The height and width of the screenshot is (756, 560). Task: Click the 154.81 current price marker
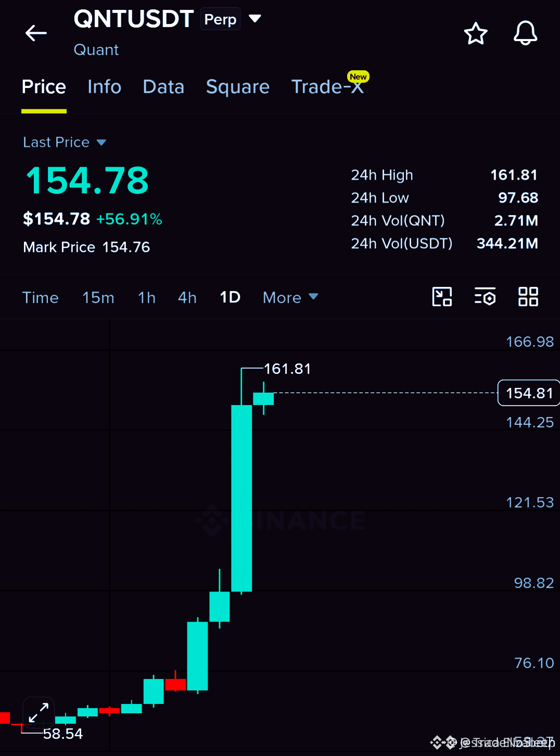click(x=529, y=393)
